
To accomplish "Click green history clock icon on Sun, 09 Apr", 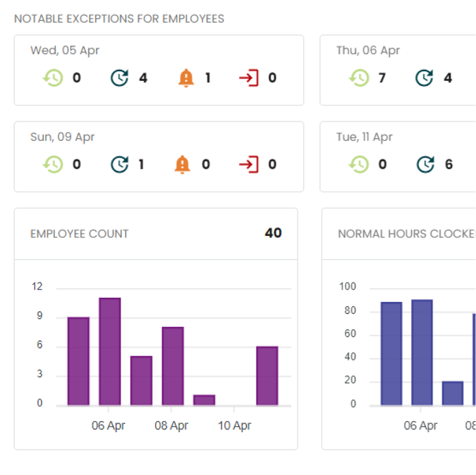I will point(53,164).
